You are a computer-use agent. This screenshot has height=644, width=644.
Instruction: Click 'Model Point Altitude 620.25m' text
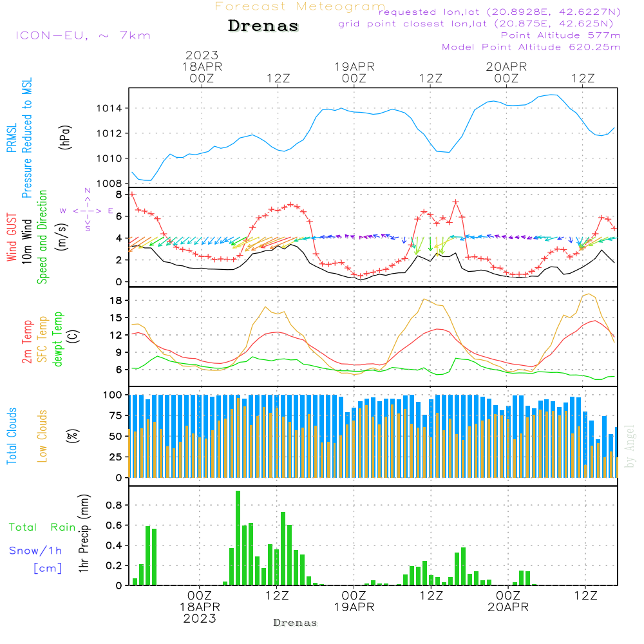[x=531, y=47]
